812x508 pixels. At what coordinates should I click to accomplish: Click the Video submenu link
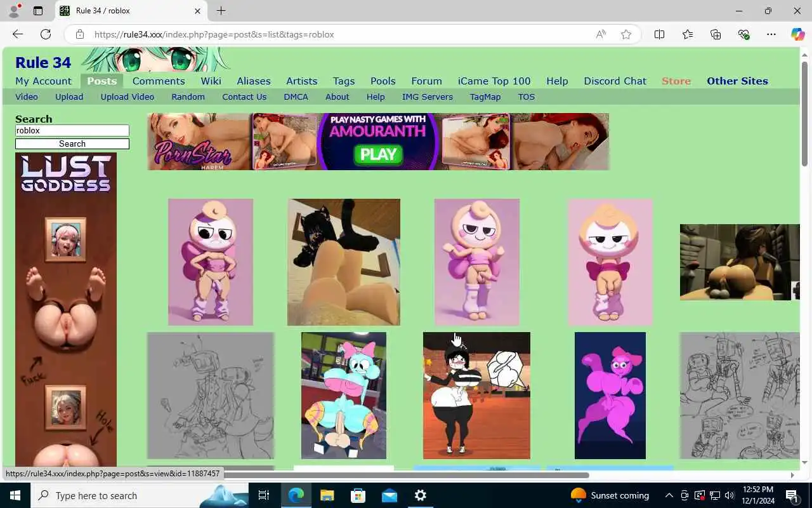pyautogui.click(x=27, y=97)
